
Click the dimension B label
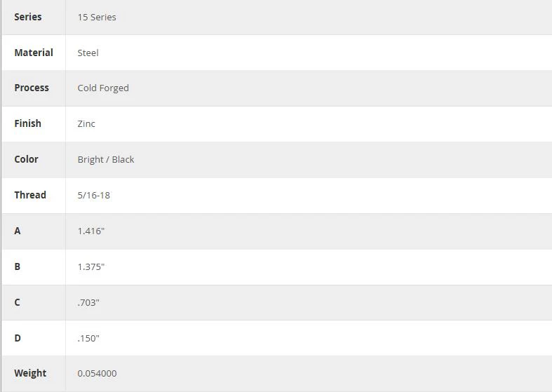[18, 266]
